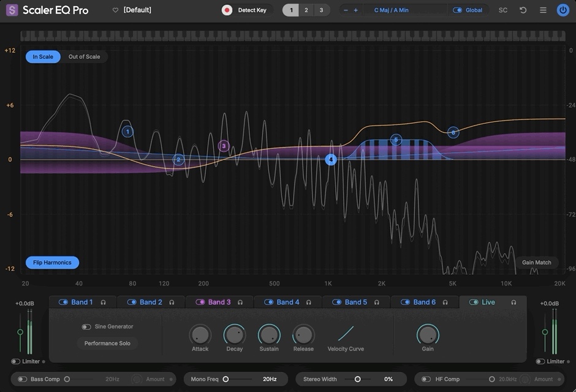Image resolution: width=576 pixels, height=392 pixels.
Task: Toggle the Global switch
Action: (x=457, y=10)
